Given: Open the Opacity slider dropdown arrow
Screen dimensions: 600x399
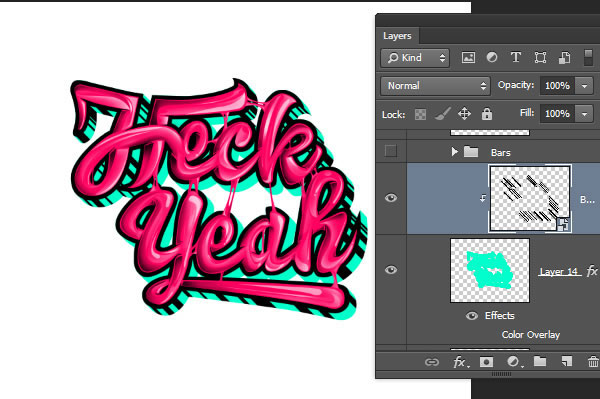Looking at the screenshot, I should tap(584, 86).
